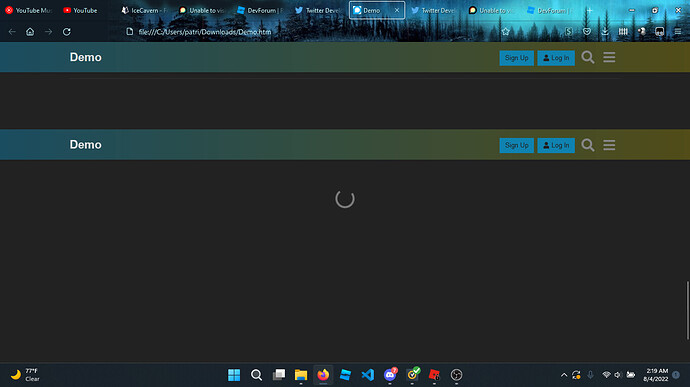Open hamburger menu in lower Demo header
This screenshot has width=690, height=387.
click(x=609, y=145)
